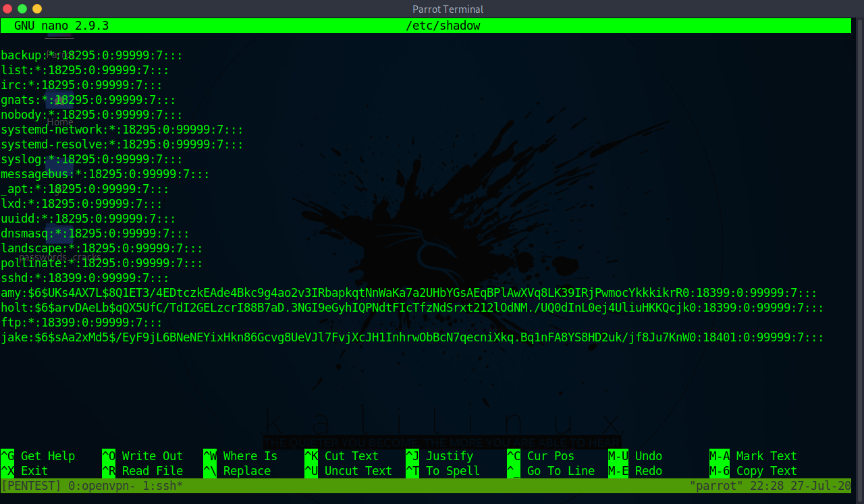Click the ^R Read File shortcut
This screenshot has width=864, height=504.
[142, 471]
